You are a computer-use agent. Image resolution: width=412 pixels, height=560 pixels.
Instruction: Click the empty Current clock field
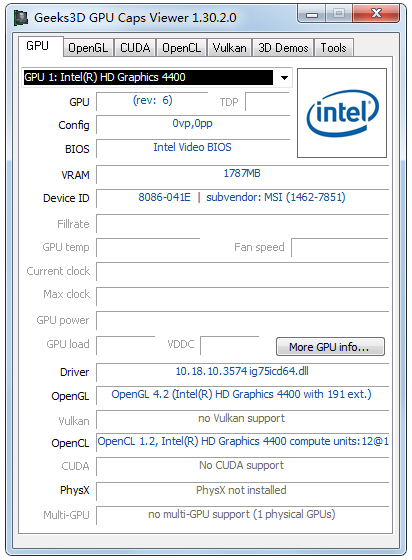point(242,271)
